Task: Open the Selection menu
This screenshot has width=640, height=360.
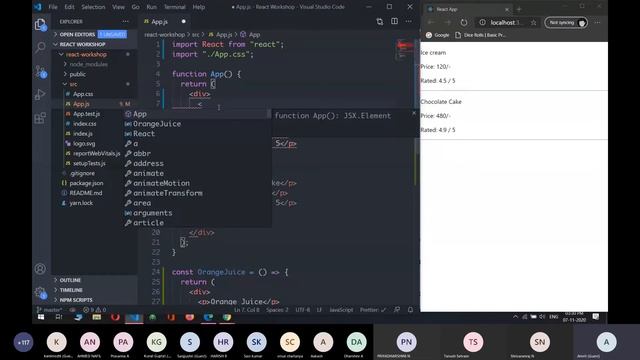Action: click(x=93, y=7)
